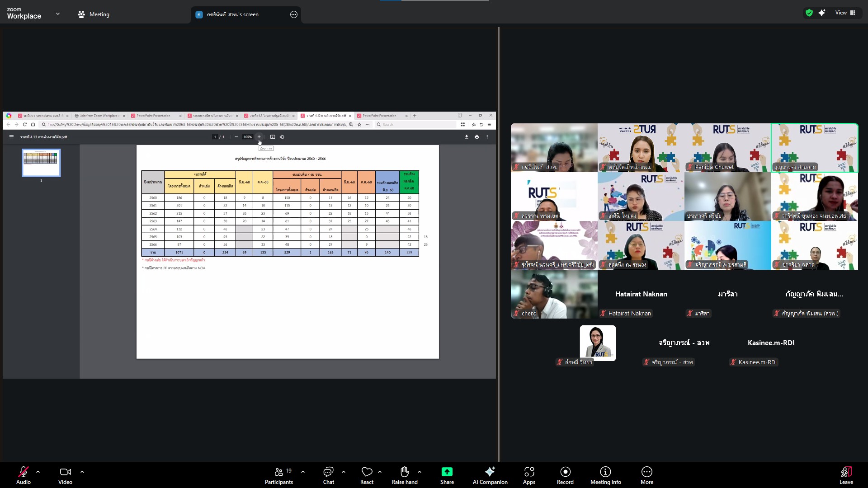Start recording with Record button
The width and height of the screenshot is (868, 488).
tap(565, 475)
